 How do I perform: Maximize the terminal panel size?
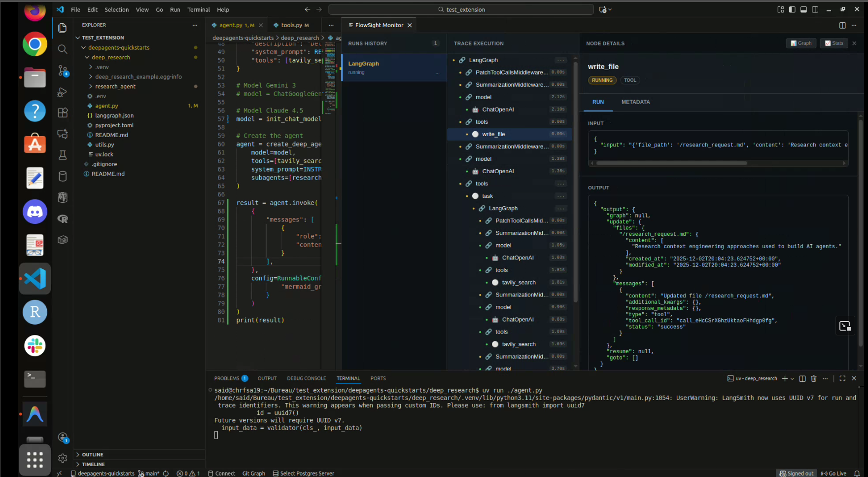point(842,378)
